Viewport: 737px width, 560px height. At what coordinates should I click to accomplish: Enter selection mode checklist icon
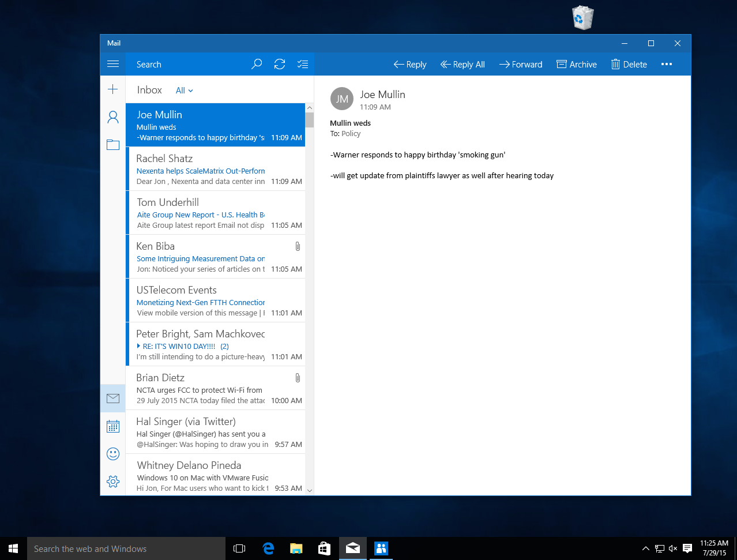click(x=303, y=64)
